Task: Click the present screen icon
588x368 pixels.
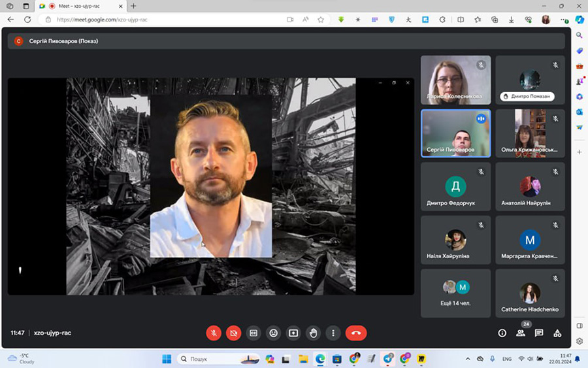Action: click(293, 333)
